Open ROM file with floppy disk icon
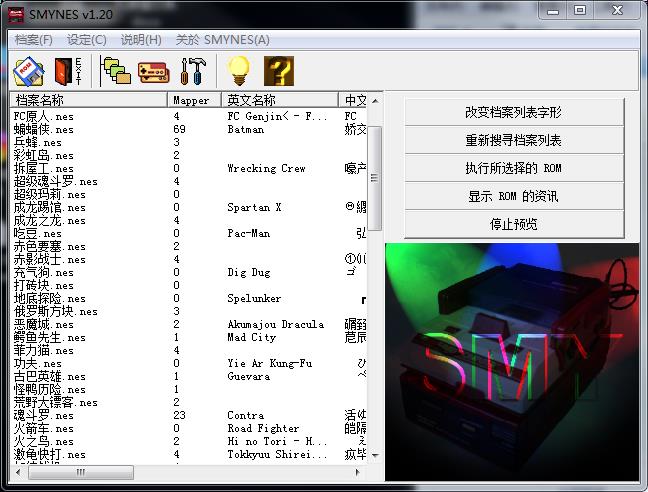 (x=29, y=71)
